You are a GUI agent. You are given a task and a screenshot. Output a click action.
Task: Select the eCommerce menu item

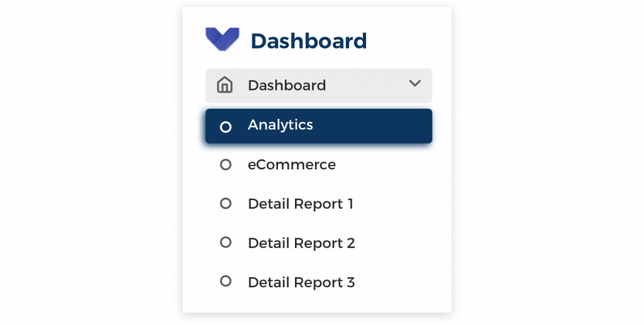[x=319, y=164]
